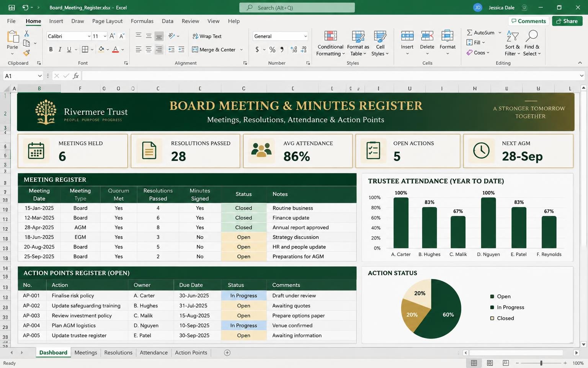Screen dimensions: 588x368
Task: Click the Paste clipboard icon
Action: click(x=13, y=37)
